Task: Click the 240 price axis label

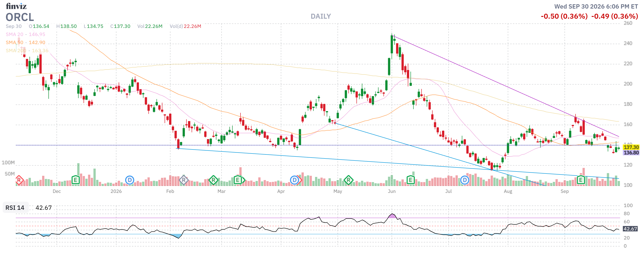Action: pos(628,43)
